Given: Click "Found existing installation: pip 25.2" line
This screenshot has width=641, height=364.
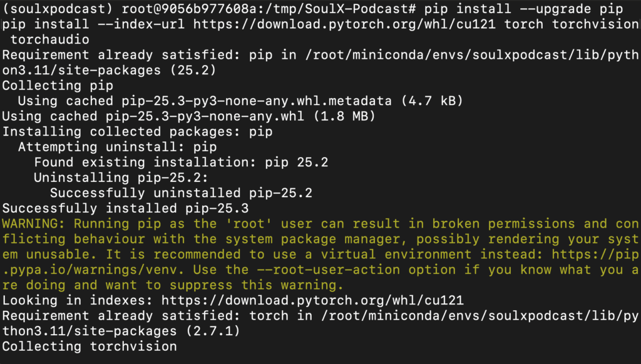Looking at the screenshot, I should [182, 163].
